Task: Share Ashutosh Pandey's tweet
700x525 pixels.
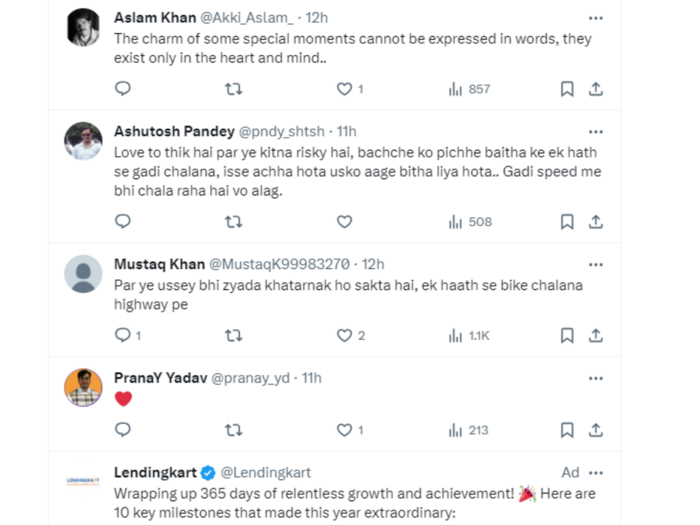Action: click(x=596, y=221)
